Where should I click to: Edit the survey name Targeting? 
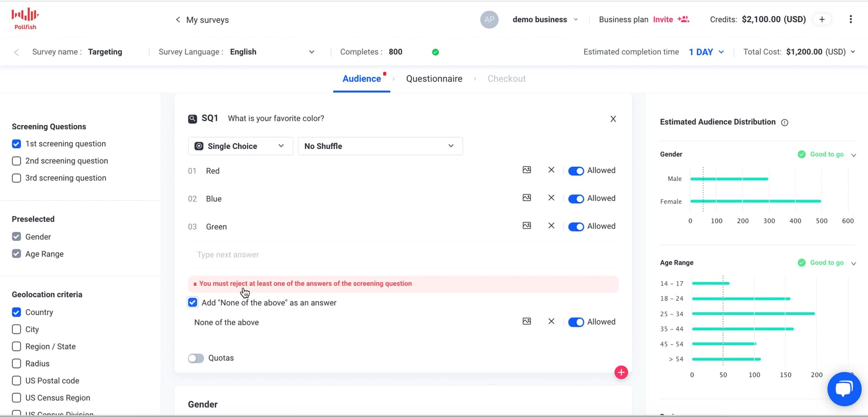pos(105,52)
